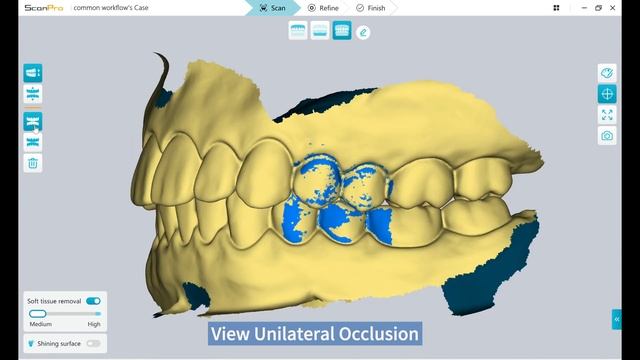The width and height of the screenshot is (640, 360).
Task: Select the lower jaw scan icon
Action: [x=320, y=31]
